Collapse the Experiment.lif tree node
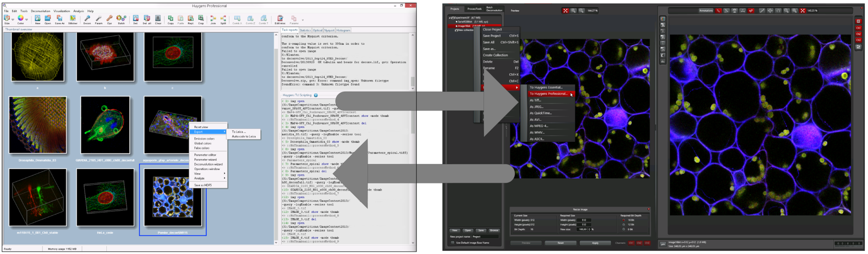868x254 pixels. click(449, 18)
